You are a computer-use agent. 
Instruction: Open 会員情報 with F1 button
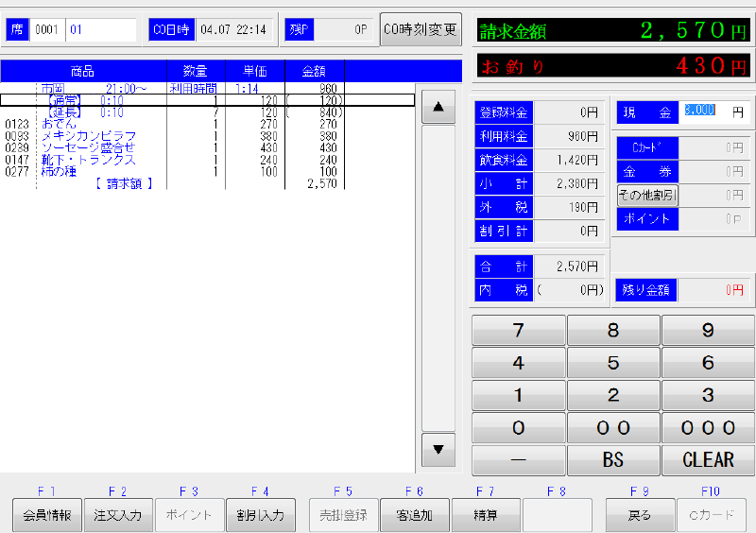click(x=47, y=515)
